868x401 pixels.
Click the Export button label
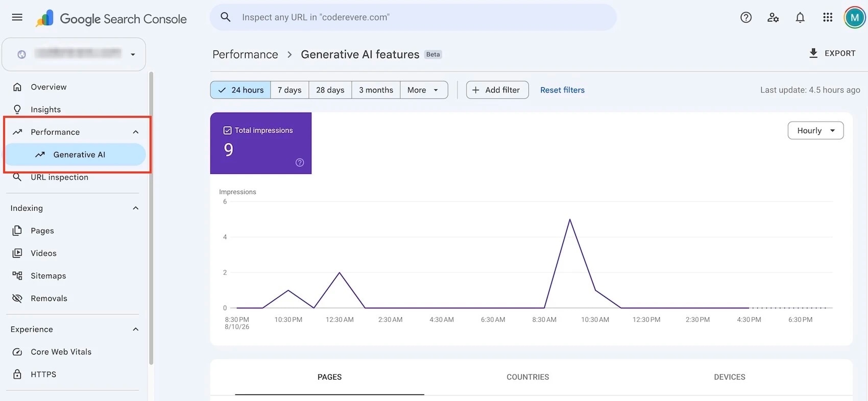point(840,53)
